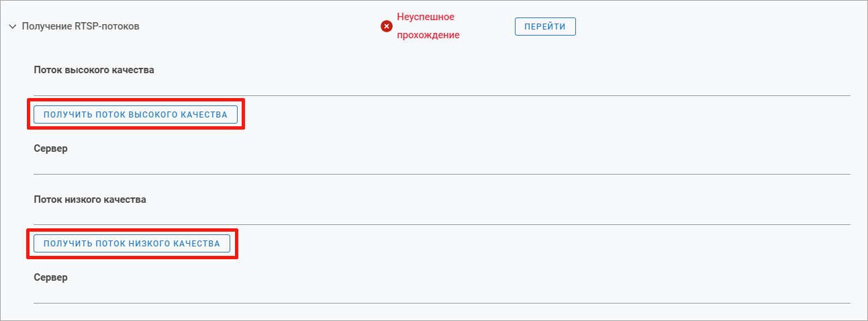Click ПОЛУЧИТЬ ПОТОК НИЗКОГО КАЧЕСТВА button
Viewport: 868px width, 321px height.
[x=132, y=243]
